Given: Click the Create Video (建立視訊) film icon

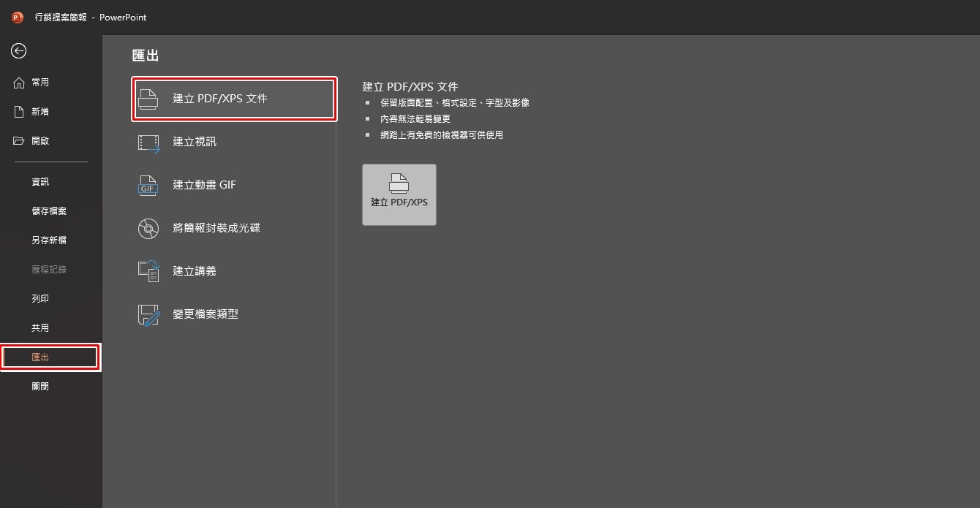Looking at the screenshot, I should (x=148, y=143).
